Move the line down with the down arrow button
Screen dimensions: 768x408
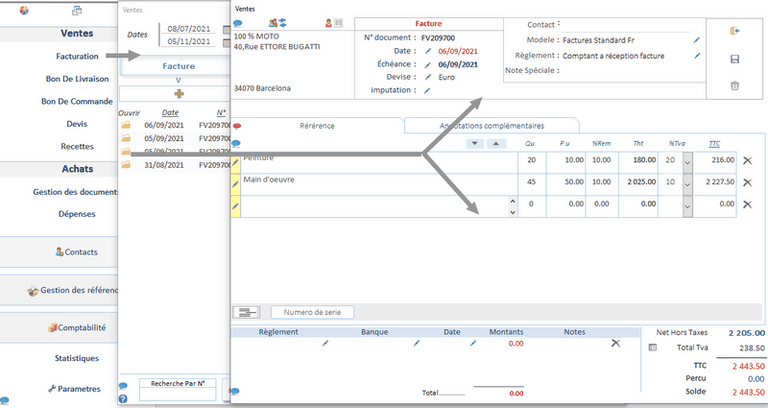(x=475, y=144)
